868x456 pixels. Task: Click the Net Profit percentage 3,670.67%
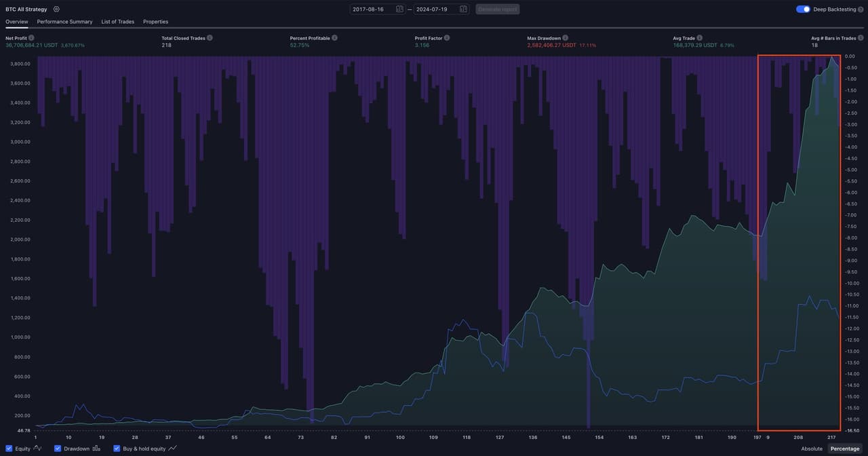point(73,45)
